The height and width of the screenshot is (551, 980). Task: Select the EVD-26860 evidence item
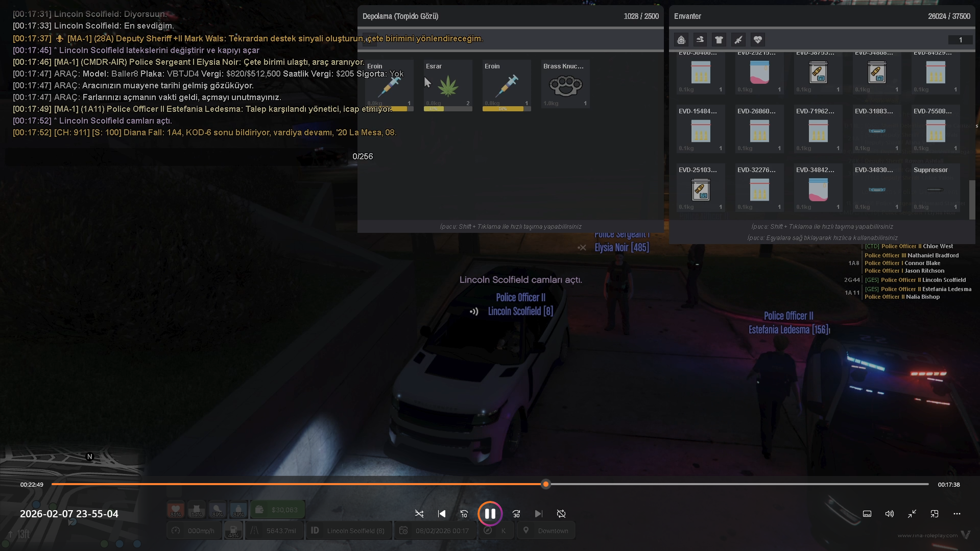759,130
